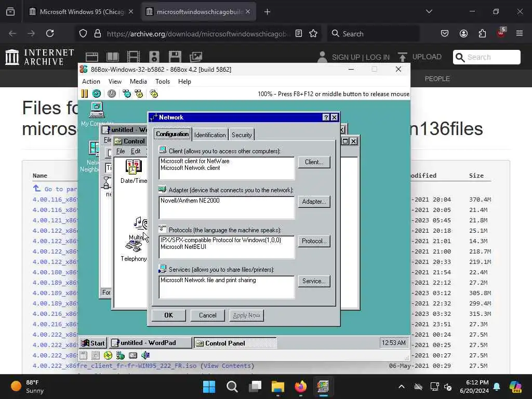The image size is (532, 399).
Task: Select the Configuration tab
Action: coord(172,134)
